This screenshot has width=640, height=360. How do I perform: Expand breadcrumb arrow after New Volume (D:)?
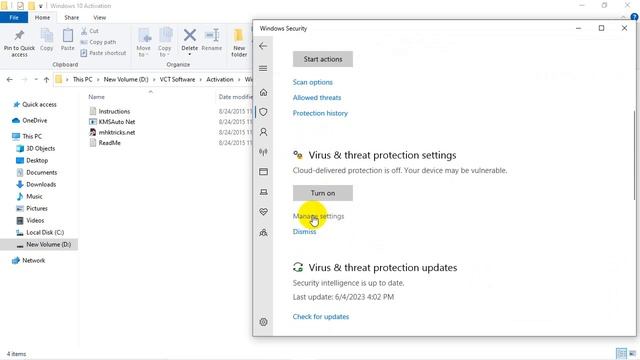coord(154,80)
